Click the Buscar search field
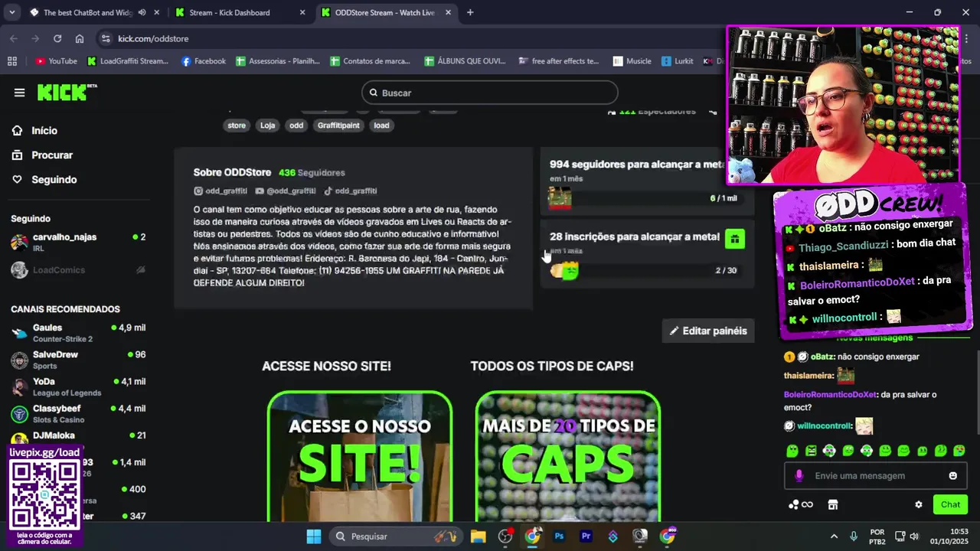This screenshot has height=551, width=980. click(x=490, y=93)
